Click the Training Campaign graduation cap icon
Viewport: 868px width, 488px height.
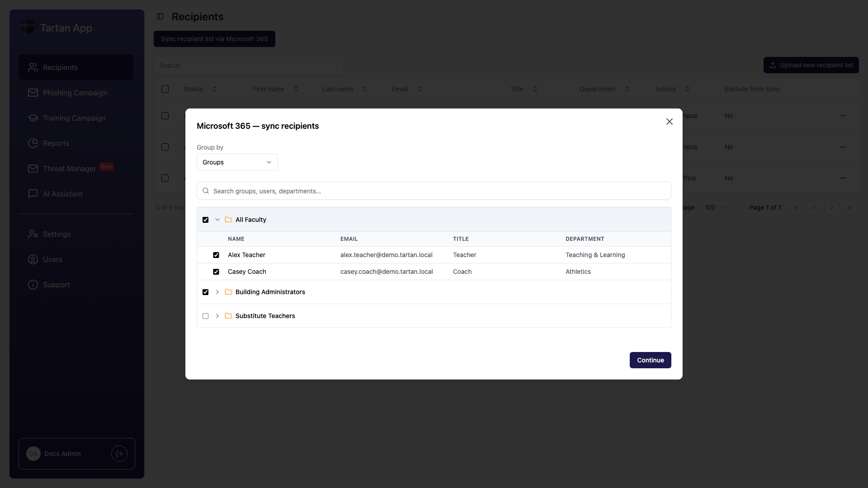point(33,118)
